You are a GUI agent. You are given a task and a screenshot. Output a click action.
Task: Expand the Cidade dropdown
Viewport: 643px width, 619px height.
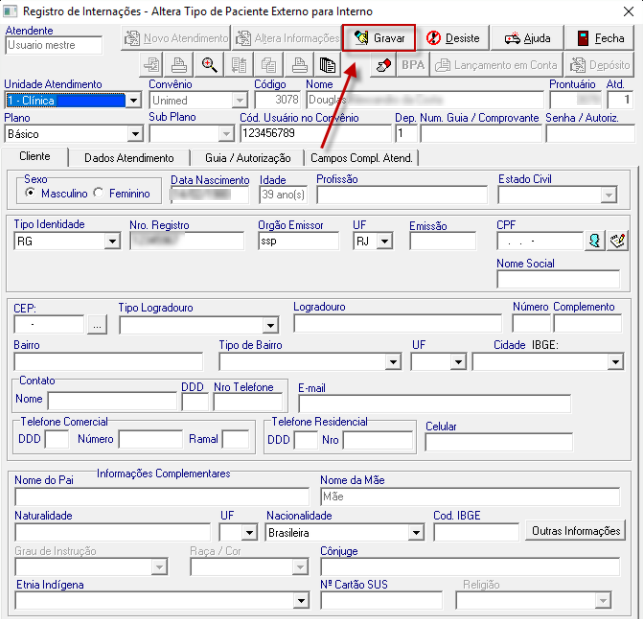point(616,362)
